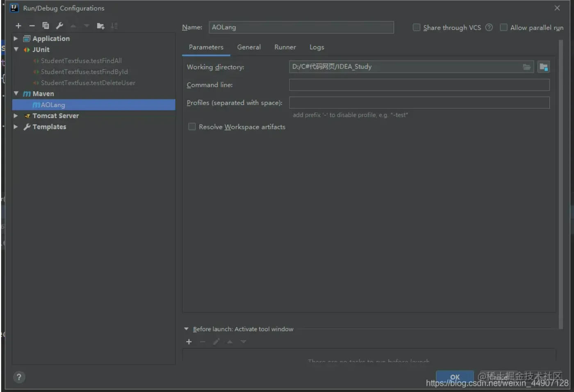Image resolution: width=574 pixels, height=392 pixels.
Task: Expand the Application node
Action: pos(16,39)
